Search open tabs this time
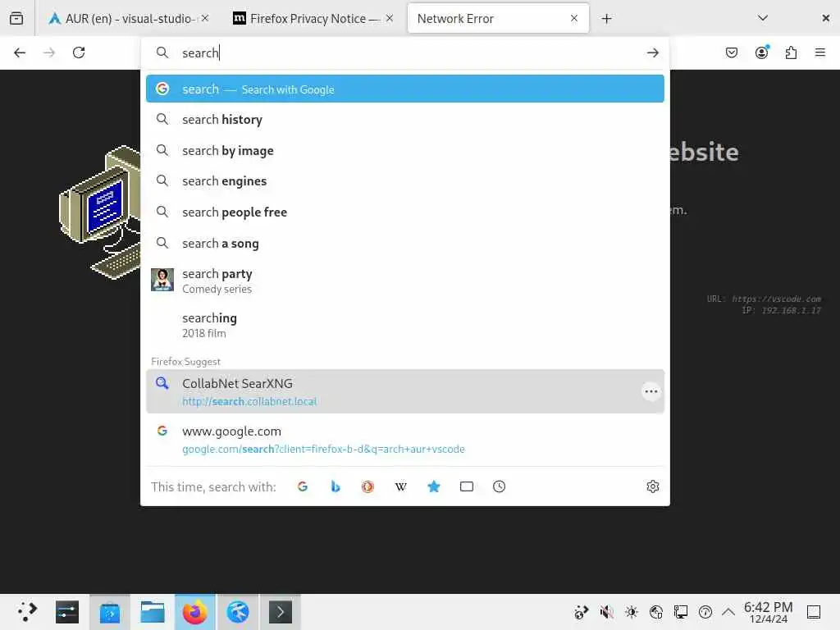The height and width of the screenshot is (630, 840). tap(467, 486)
